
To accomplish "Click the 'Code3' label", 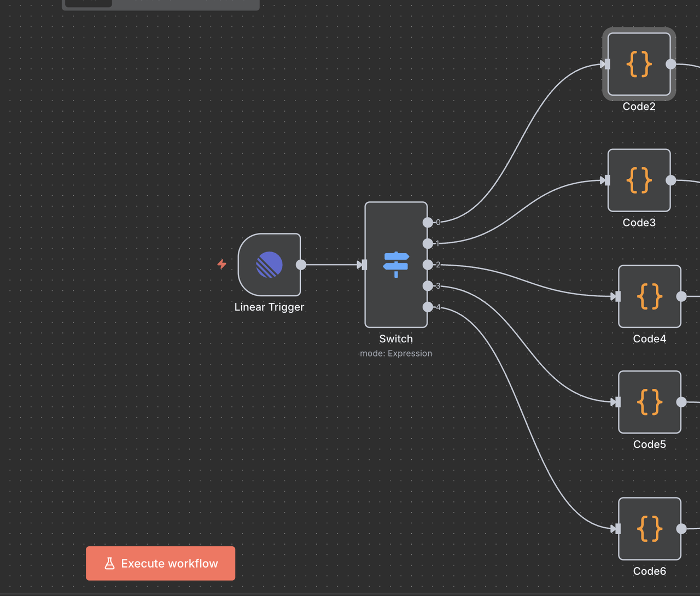I will 639,223.
